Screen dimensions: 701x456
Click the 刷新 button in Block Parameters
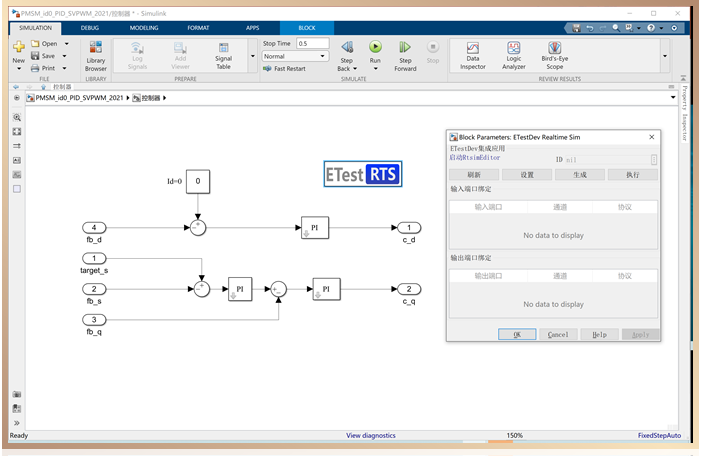(x=474, y=175)
